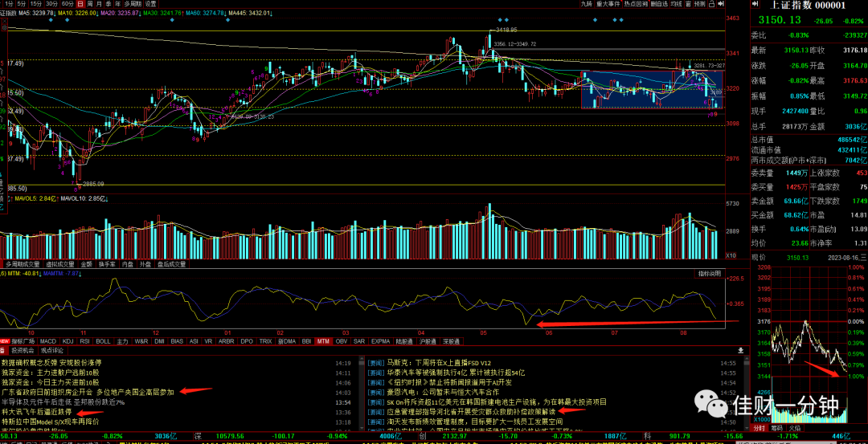This screenshot has height=444, width=868.
Task: Open the 投资机会 news tab
Action: (x=23, y=351)
